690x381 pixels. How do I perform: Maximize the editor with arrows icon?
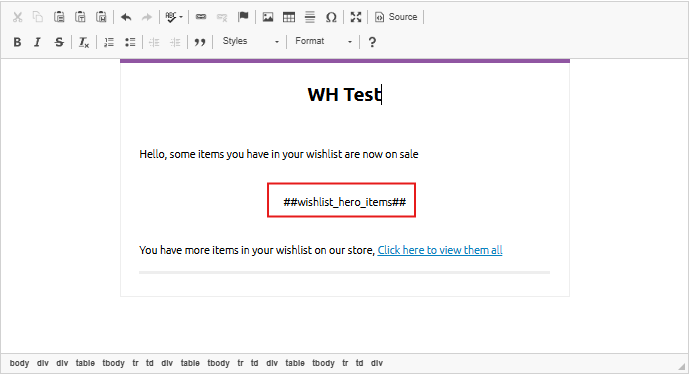(356, 17)
